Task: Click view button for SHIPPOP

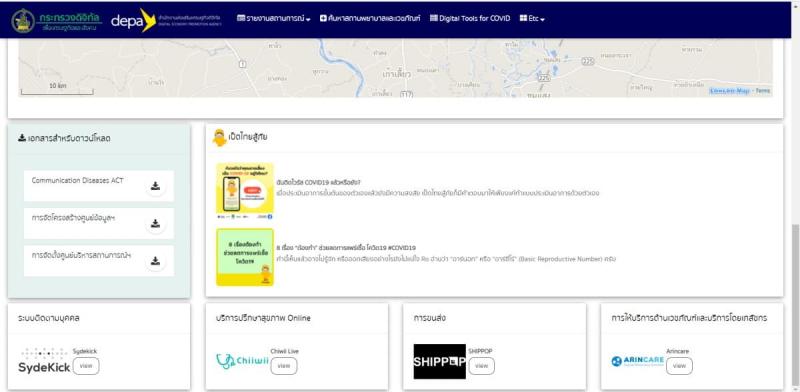Action: tap(482, 366)
